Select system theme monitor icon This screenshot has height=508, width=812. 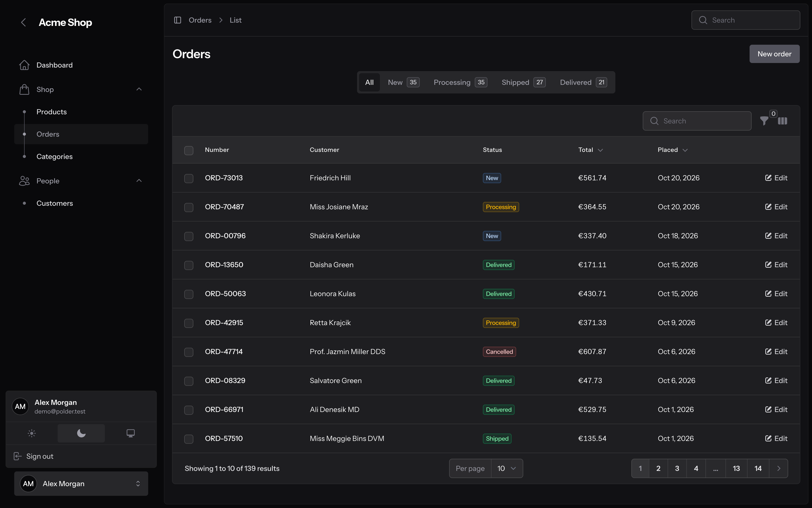coord(130,433)
